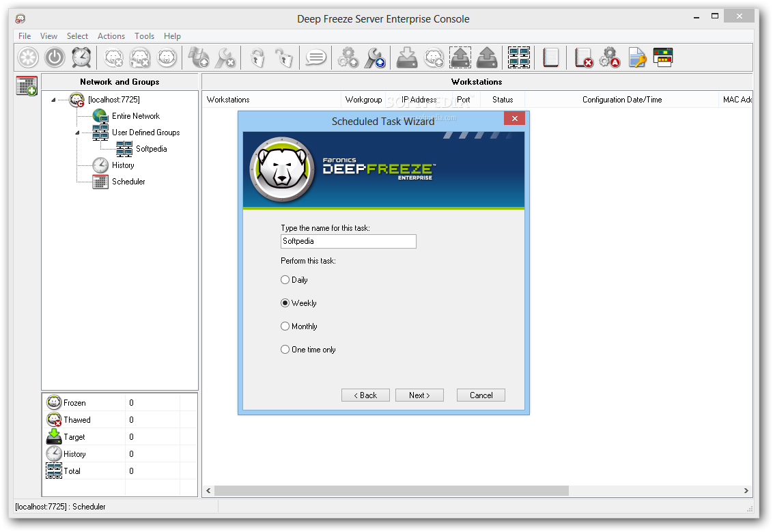Click the notebook with red X icon
The height and width of the screenshot is (532, 773).
coord(584,57)
